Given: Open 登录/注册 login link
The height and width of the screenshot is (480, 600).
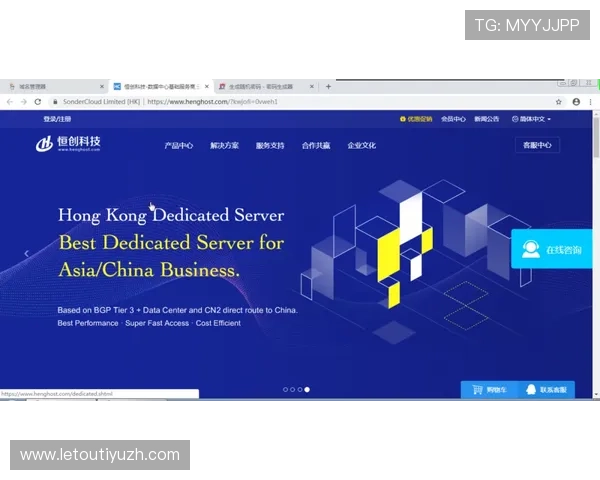Looking at the screenshot, I should (x=57, y=119).
